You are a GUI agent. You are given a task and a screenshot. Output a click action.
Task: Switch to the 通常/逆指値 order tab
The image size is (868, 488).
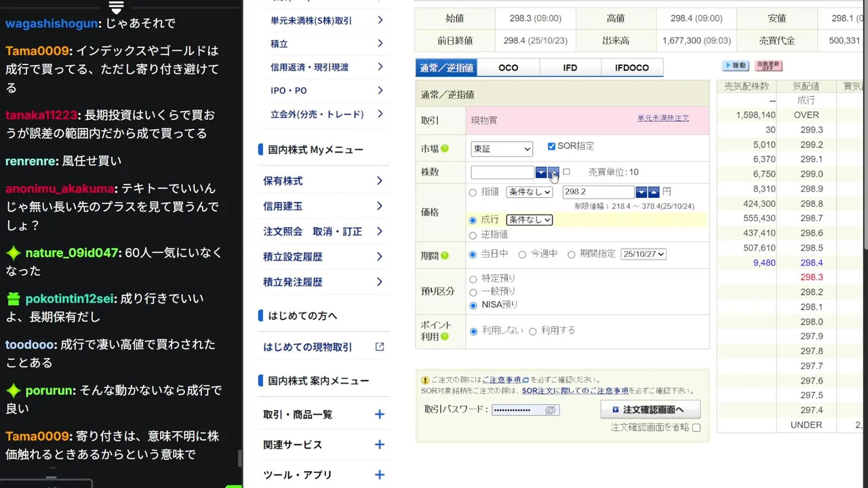click(x=446, y=68)
